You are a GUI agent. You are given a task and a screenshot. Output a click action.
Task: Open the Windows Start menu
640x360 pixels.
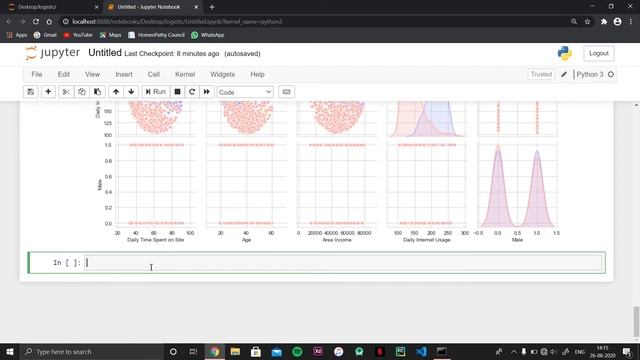(x=10, y=351)
